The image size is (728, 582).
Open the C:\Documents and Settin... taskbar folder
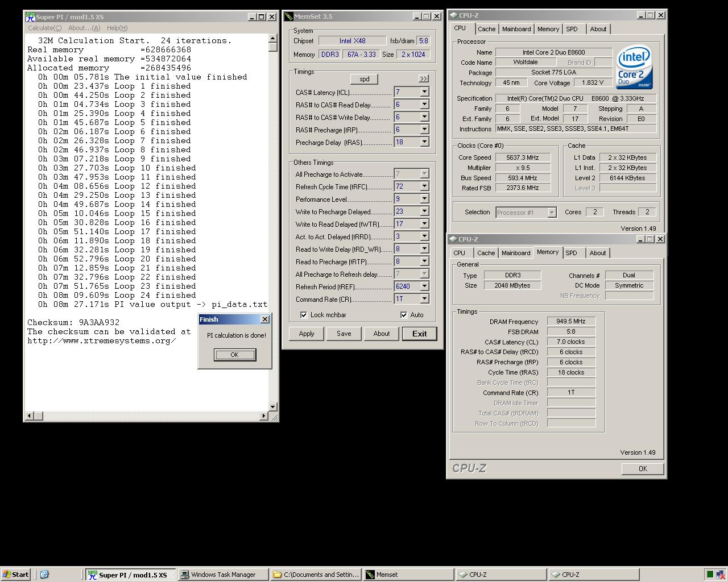[x=316, y=575]
